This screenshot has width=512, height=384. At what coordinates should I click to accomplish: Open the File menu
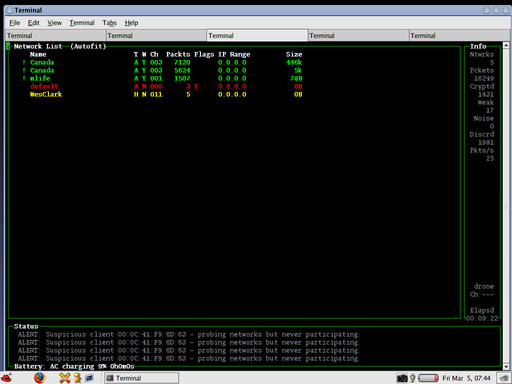click(14, 23)
